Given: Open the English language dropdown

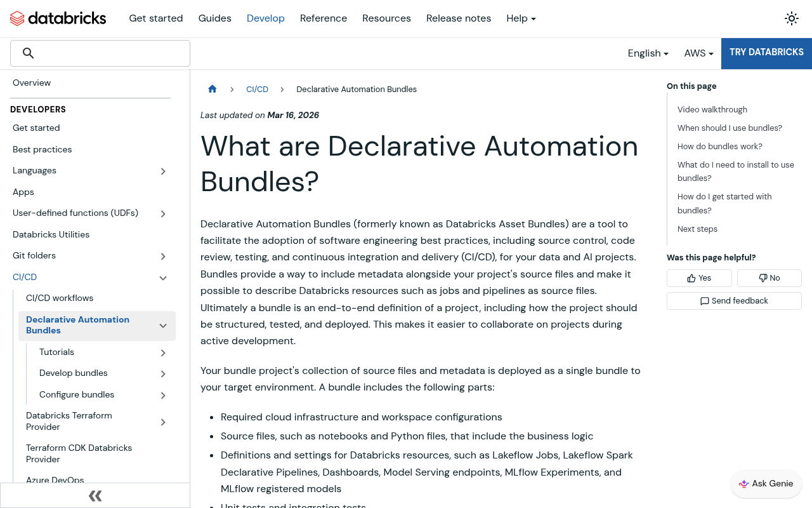Looking at the screenshot, I should 648,53.
